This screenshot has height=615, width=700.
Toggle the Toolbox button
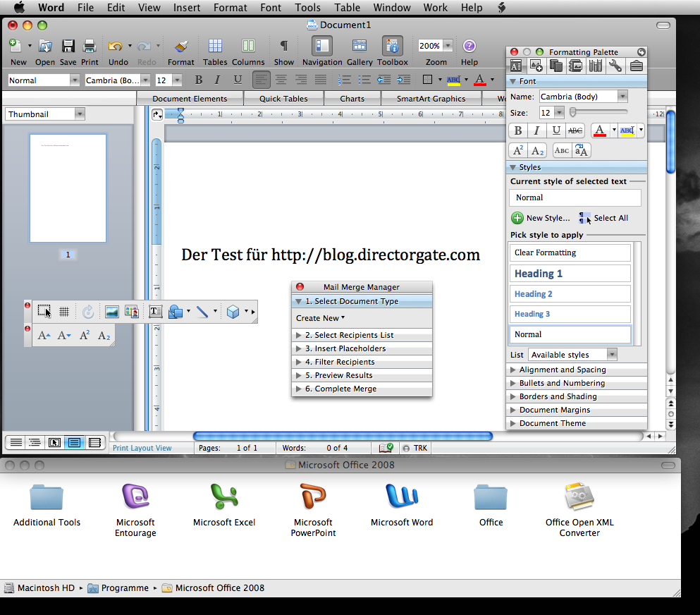393,46
